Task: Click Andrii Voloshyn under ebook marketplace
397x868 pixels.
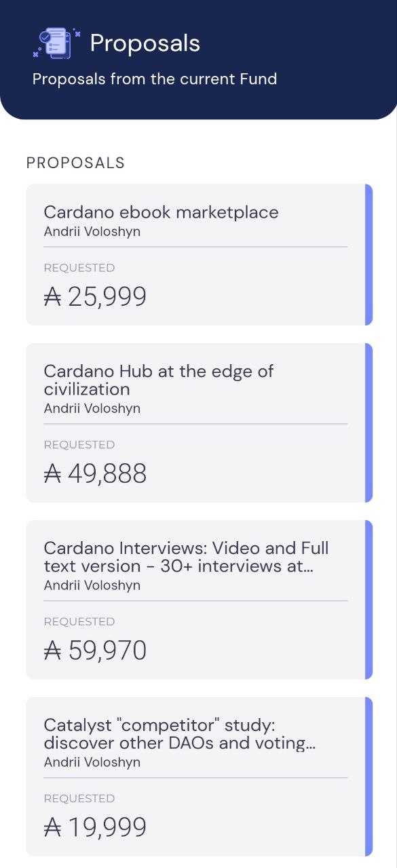Action: 92,231
